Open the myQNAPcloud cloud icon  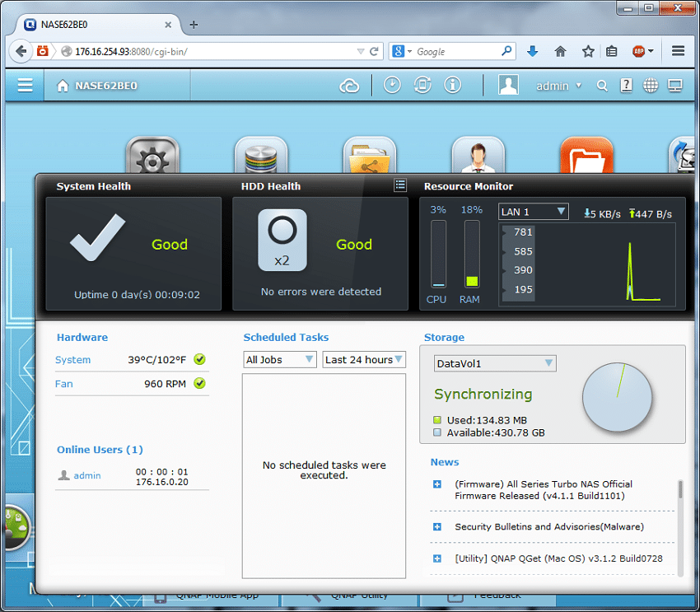point(348,86)
